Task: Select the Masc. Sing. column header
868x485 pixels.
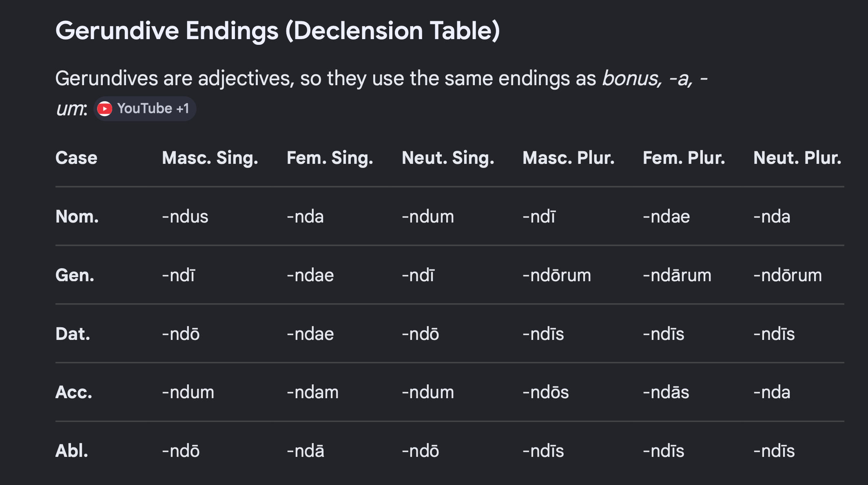Action: click(x=210, y=158)
